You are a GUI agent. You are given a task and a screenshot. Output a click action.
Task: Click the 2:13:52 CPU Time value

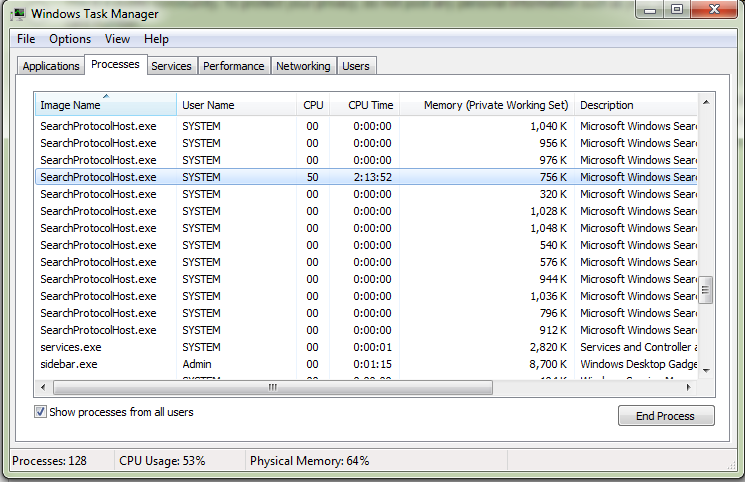tap(372, 177)
